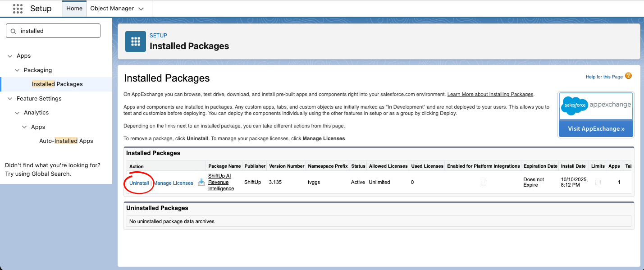
Task: Open the Help for this Page link
Action: (604, 77)
